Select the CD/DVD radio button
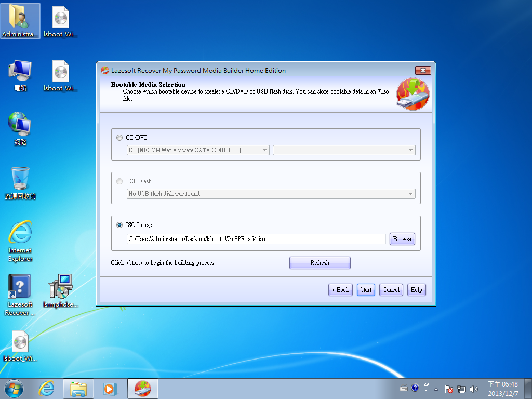 (x=119, y=138)
